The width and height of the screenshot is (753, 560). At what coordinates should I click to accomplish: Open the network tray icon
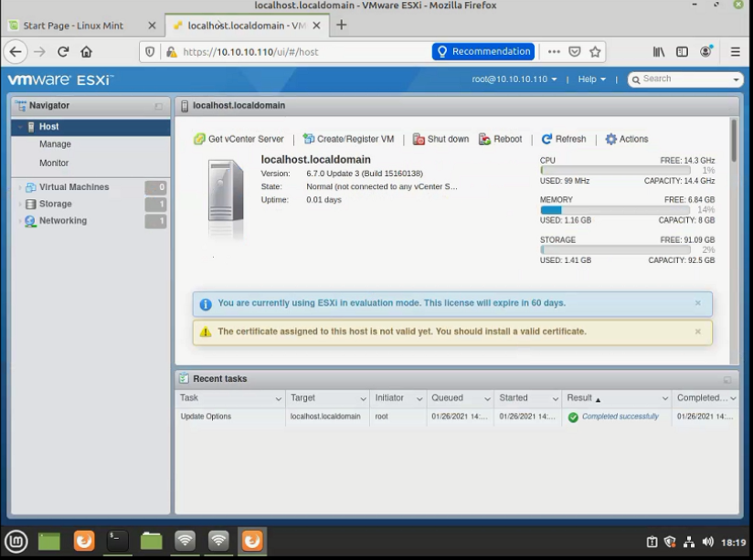coord(689,543)
